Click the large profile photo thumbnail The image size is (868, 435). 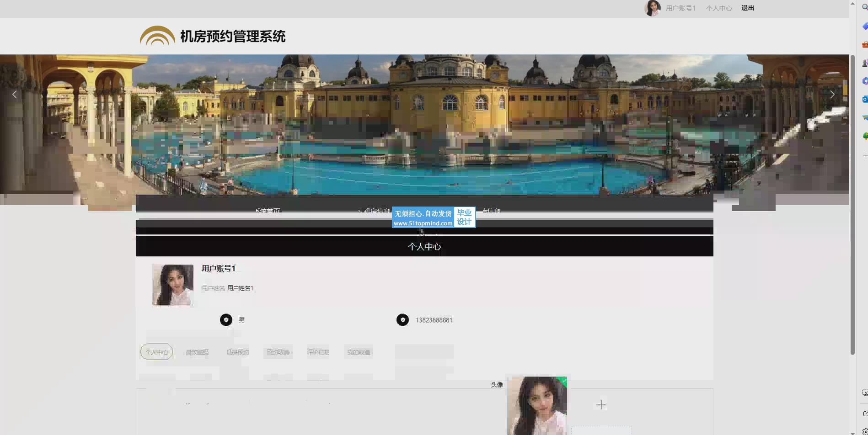click(172, 285)
